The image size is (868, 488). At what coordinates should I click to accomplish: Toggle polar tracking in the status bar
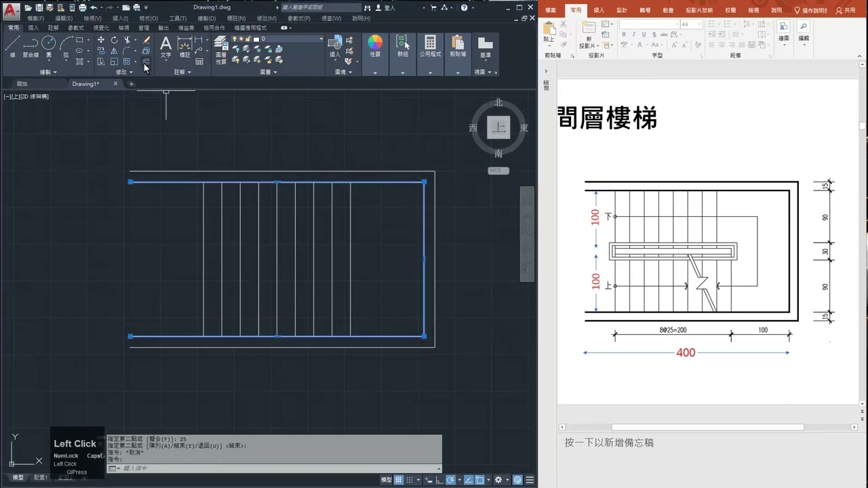(x=450, y=480)
